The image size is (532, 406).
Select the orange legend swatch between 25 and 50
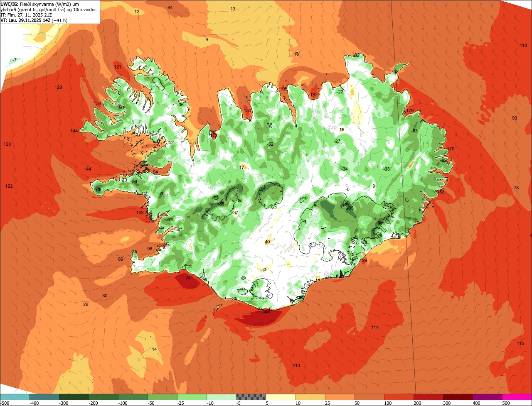click(x=340, y=397)
